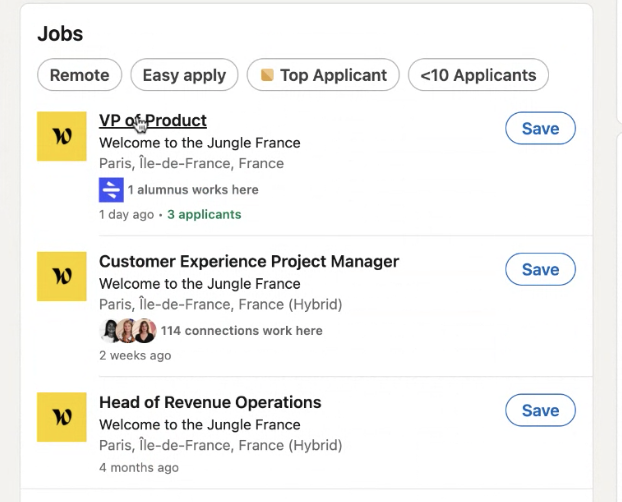Click the Jobs section heading
622x502 pixels.
coord(60,34)
